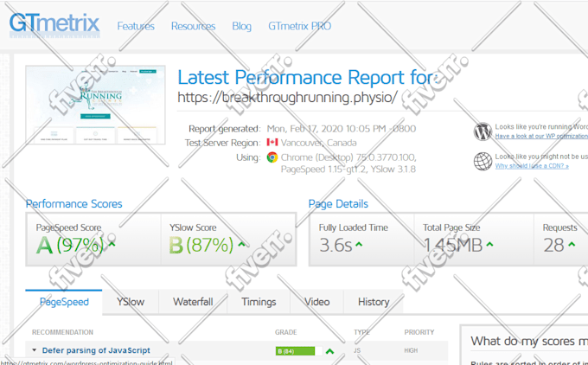
Task: Click the GTmetrix logo
Action: [x=54, y=24]
